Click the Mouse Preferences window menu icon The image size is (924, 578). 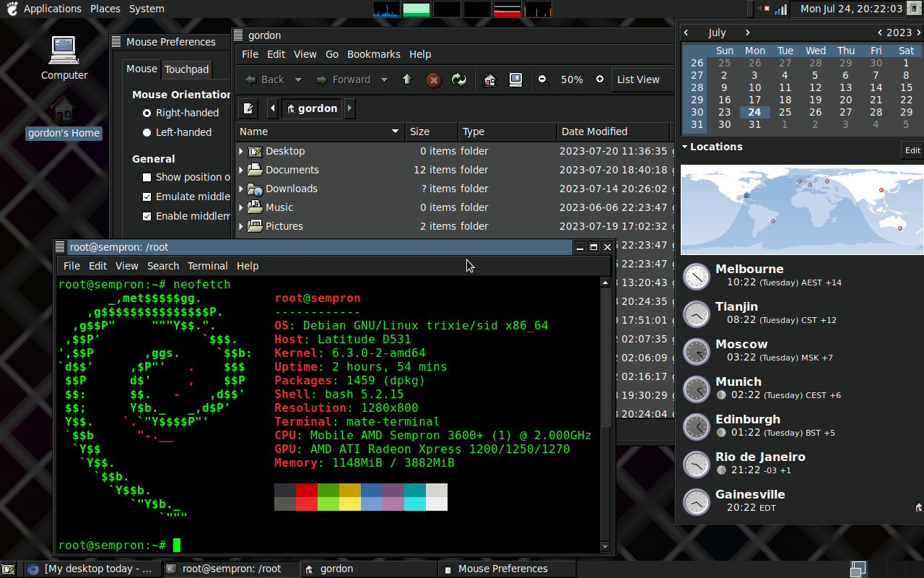116,42
